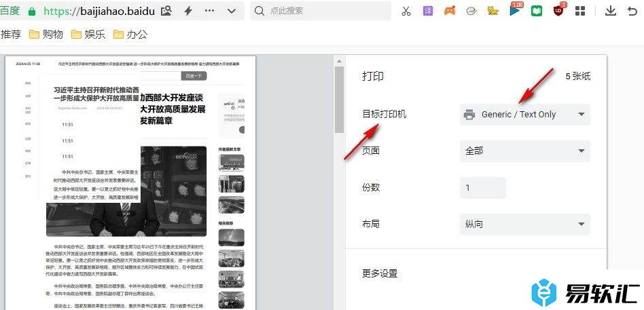The image size is (644, 310).
Task: Open the uBlock Origin shield icon
Action: point(558,11)
